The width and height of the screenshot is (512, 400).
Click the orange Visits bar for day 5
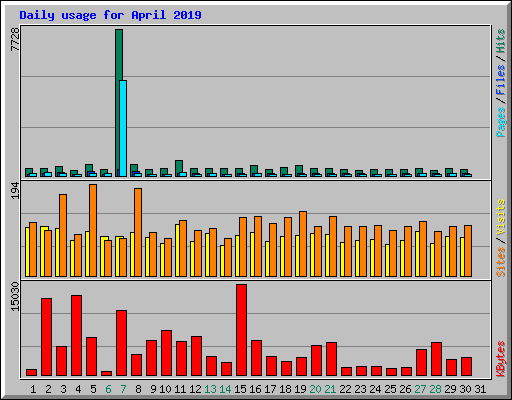(93, 230)
